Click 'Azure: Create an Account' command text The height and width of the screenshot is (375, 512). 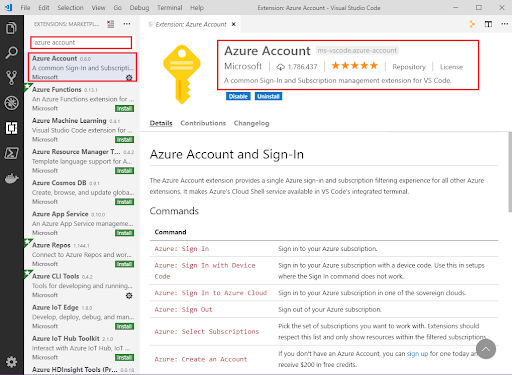pos(201,359)
